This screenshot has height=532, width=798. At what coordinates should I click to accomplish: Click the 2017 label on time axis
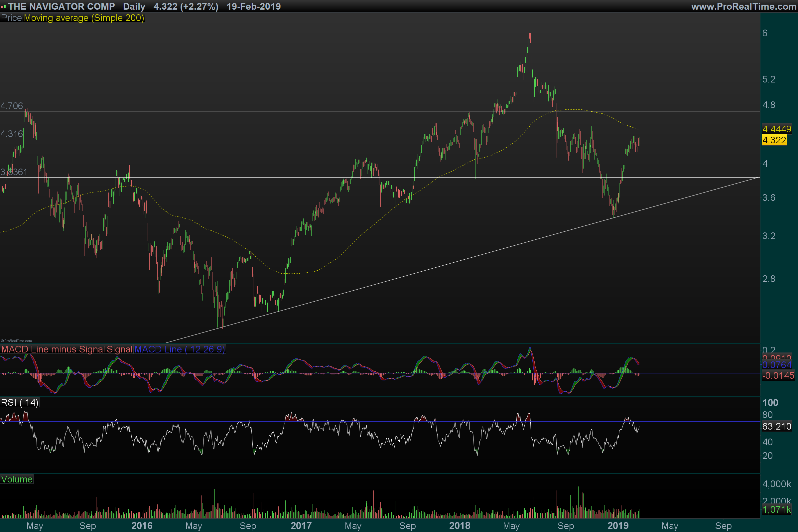click(x=301, y=526)
